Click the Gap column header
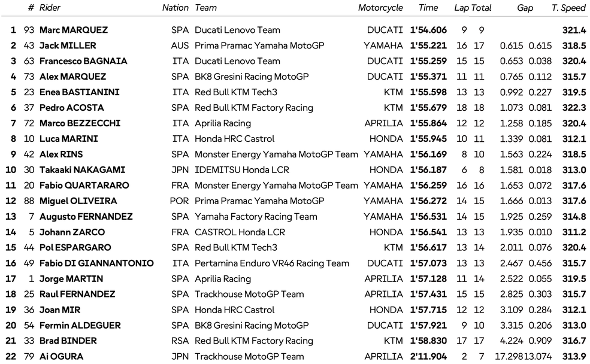590x364 pixels. (525, 8)
